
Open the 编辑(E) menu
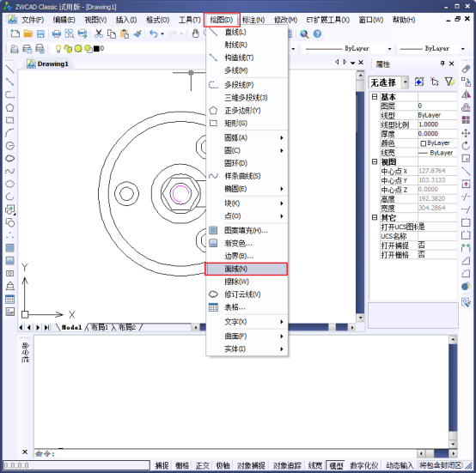pos(64,20)
